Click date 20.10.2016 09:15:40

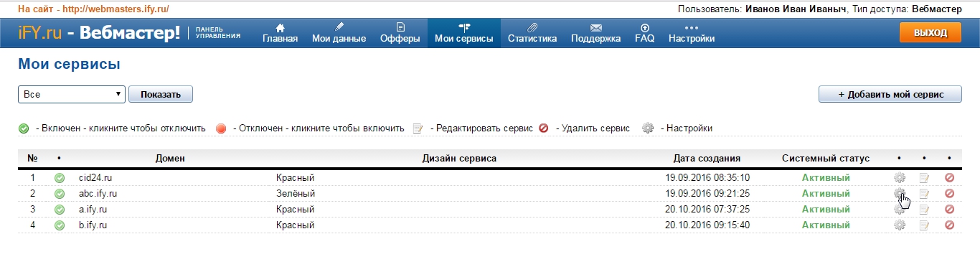pos(707,225)
